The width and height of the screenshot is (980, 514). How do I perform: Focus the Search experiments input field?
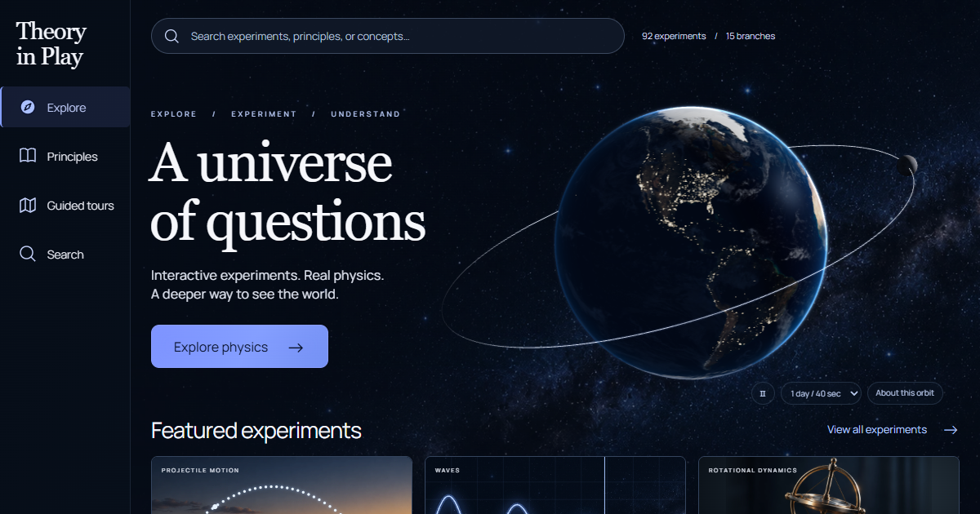click(388, 36)
